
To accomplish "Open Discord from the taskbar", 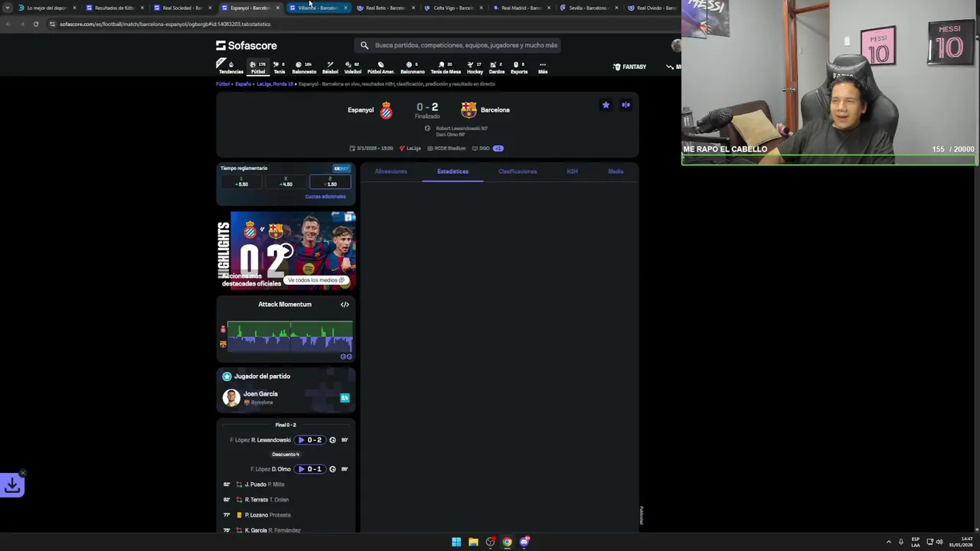I will point(524,542).
